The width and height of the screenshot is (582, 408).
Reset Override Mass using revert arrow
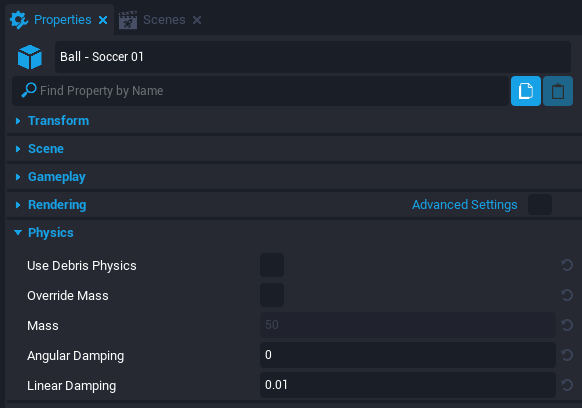[567, 295]
